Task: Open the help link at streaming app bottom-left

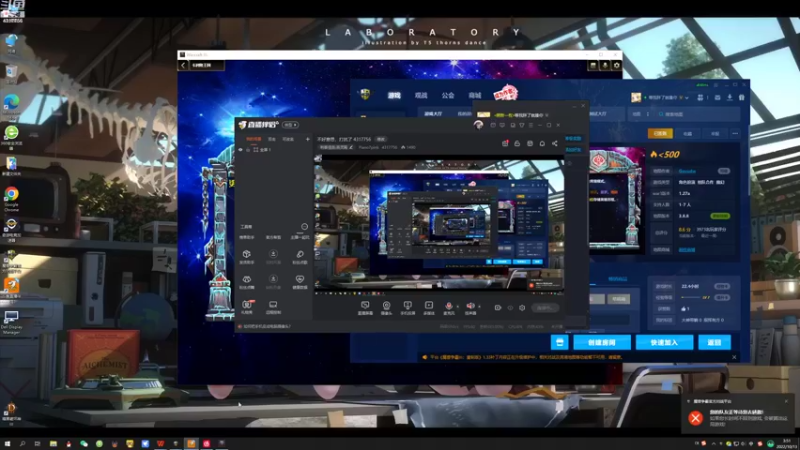Action: (266, 327)
